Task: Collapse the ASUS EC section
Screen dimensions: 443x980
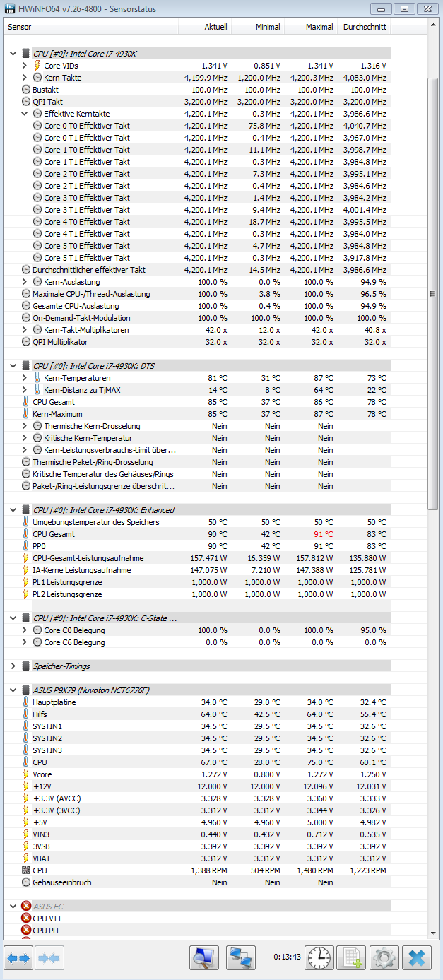Action: (13, 906)
